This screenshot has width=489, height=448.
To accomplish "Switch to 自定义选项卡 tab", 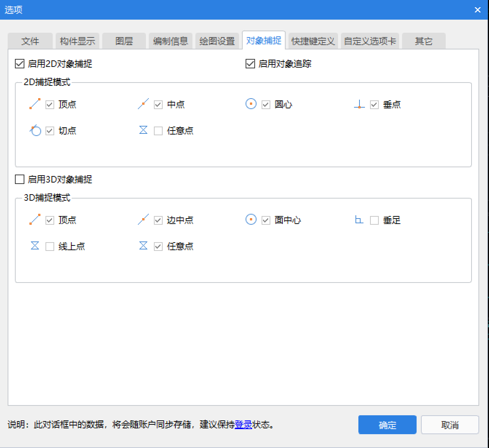I will (x=370, y=41).
